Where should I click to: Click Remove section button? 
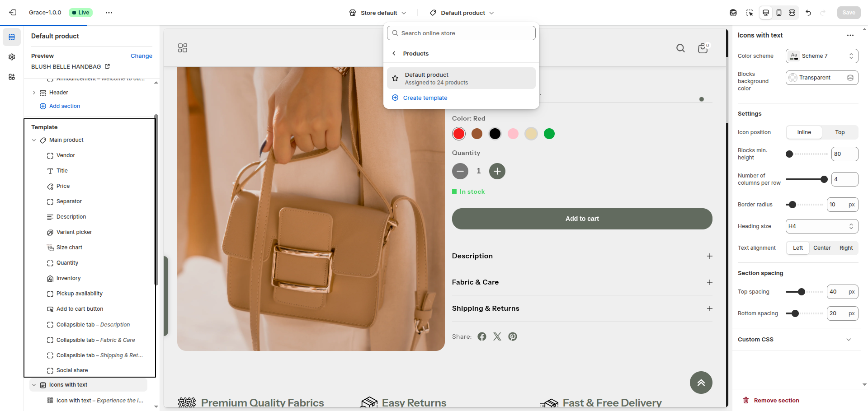coord(771,401)
